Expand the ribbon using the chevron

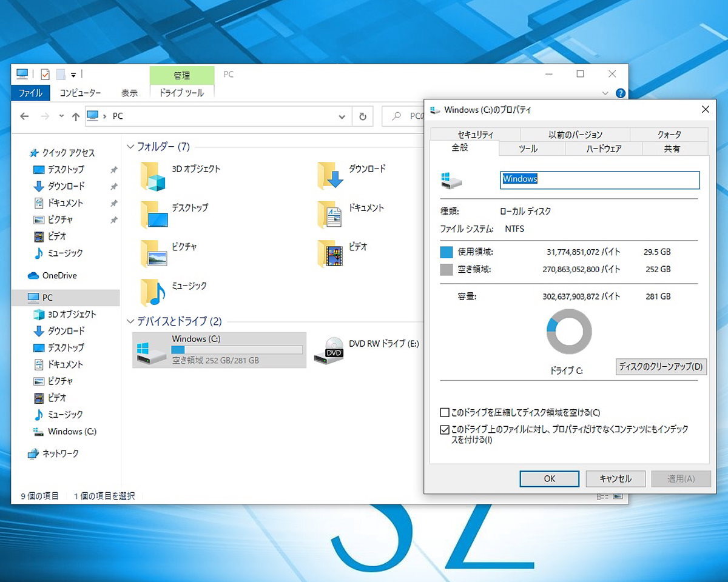coord(605,93)
